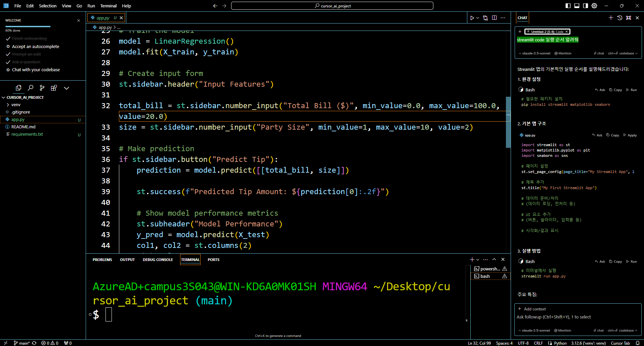This screenshot has height=346, width=644.
Task: Open the new terminal launch profile dropdown
Action: pyautogui.click(x=478, y=259)
